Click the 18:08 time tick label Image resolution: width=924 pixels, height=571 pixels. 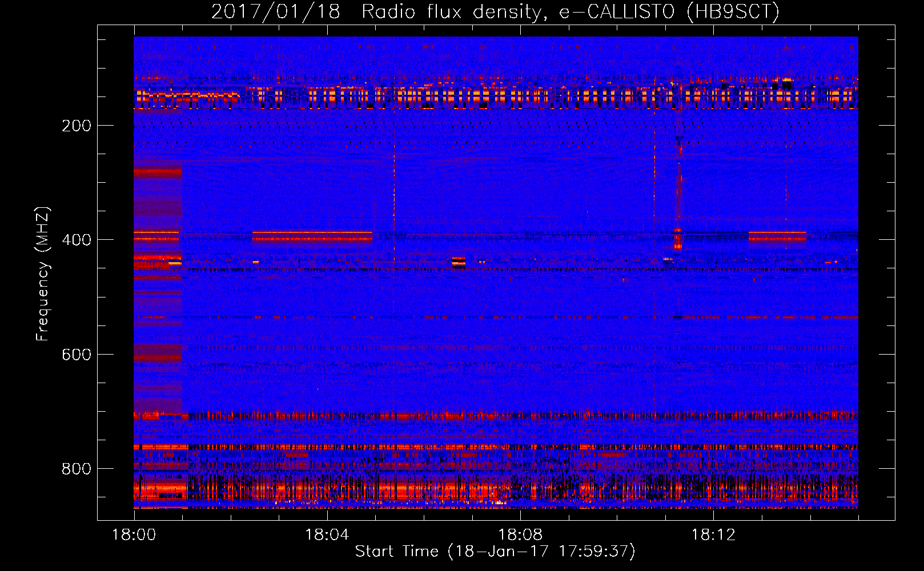tap(520, 535)
